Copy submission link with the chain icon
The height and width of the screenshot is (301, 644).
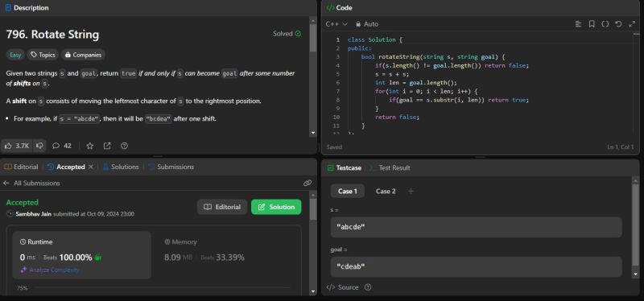coord(308,183)
